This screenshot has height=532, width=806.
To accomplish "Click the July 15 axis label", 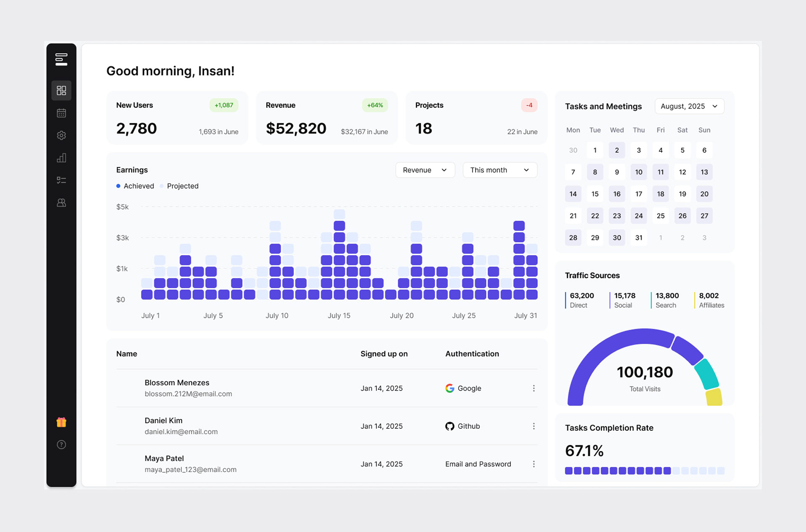I will pyautogui.click(x=339, y=316).
